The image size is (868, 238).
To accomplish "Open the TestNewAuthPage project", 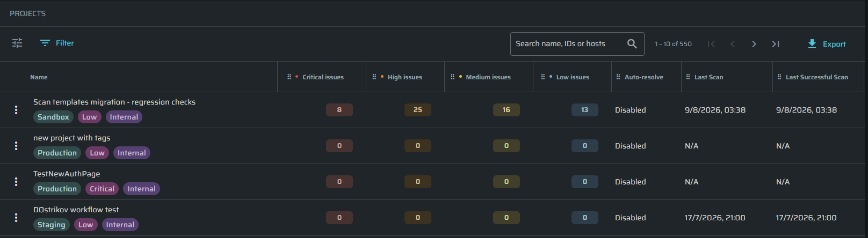I will [67, 174].
